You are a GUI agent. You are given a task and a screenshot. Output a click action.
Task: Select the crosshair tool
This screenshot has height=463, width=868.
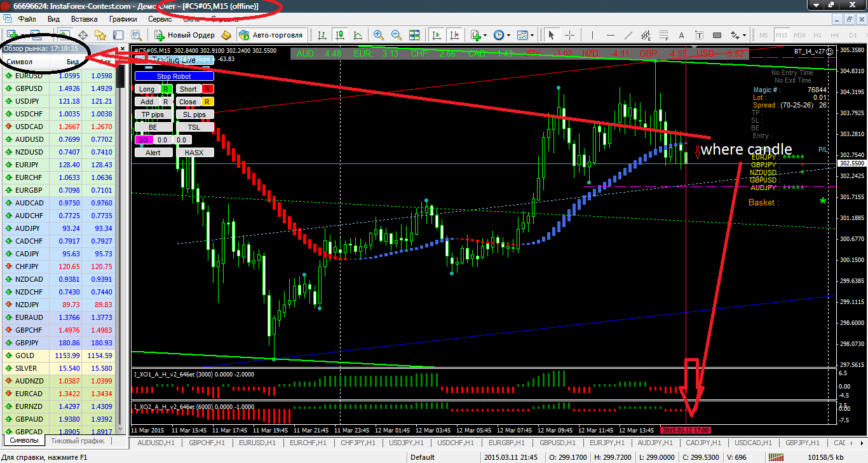tap(570, 34)
